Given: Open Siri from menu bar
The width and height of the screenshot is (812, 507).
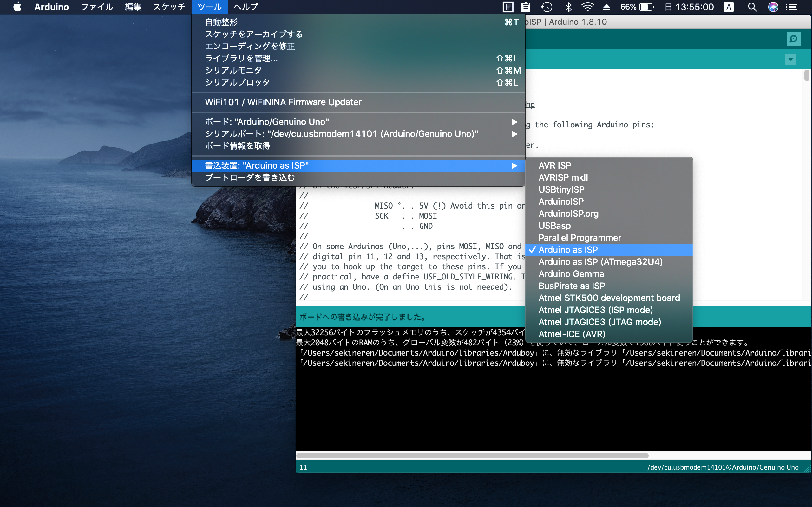Looking at the screenshot, I should pos(773,7).
